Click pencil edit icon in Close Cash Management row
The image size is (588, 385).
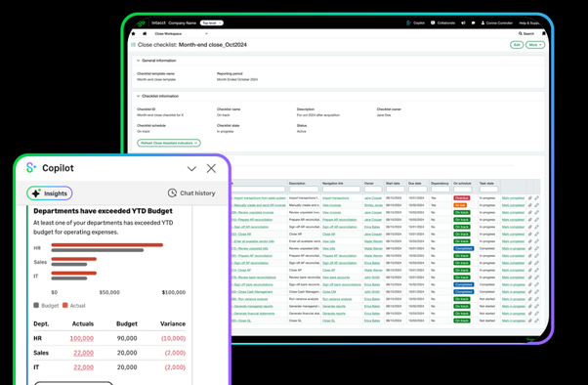pyautogui.click(x=536, y=292)
